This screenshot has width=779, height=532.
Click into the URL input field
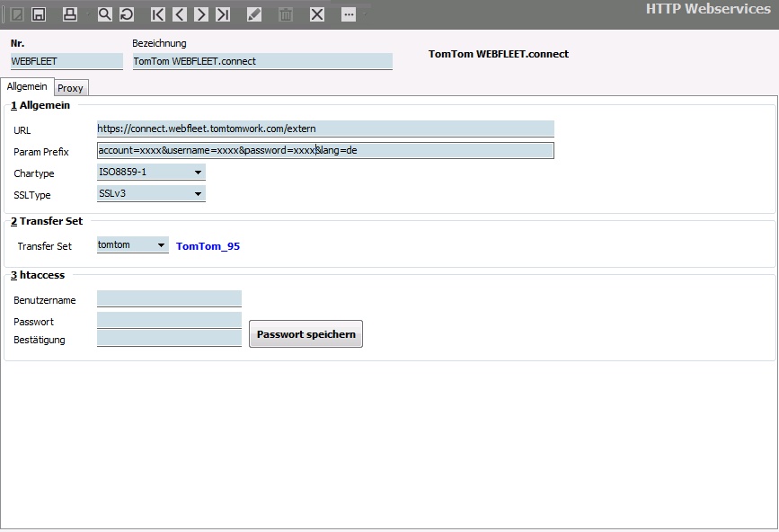(x=325, y=129)
